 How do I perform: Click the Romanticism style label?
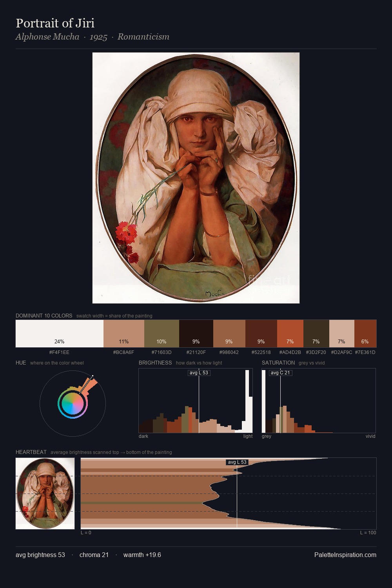click(143, 37)
